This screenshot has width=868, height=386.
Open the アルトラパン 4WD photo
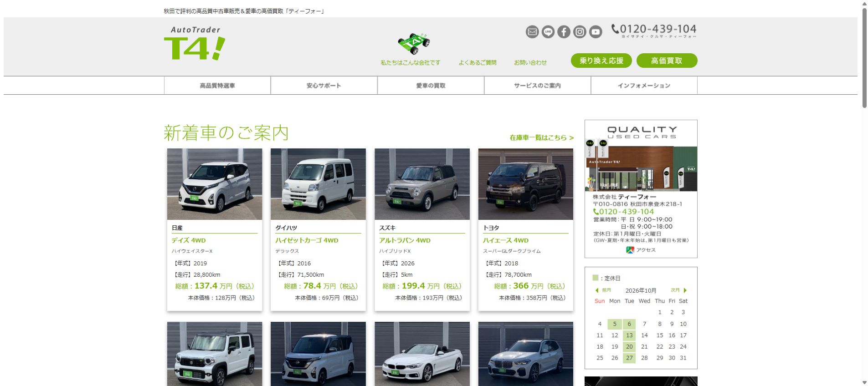422,184
